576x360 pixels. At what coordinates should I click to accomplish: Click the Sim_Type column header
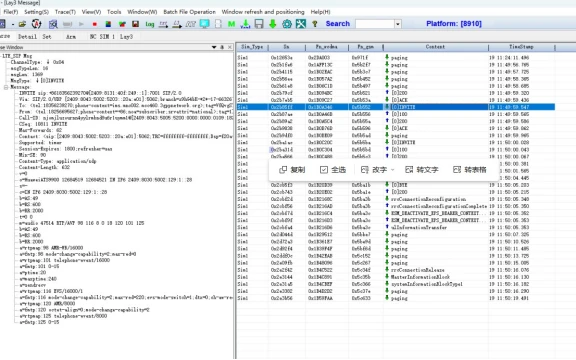click(x=252, y=47)
